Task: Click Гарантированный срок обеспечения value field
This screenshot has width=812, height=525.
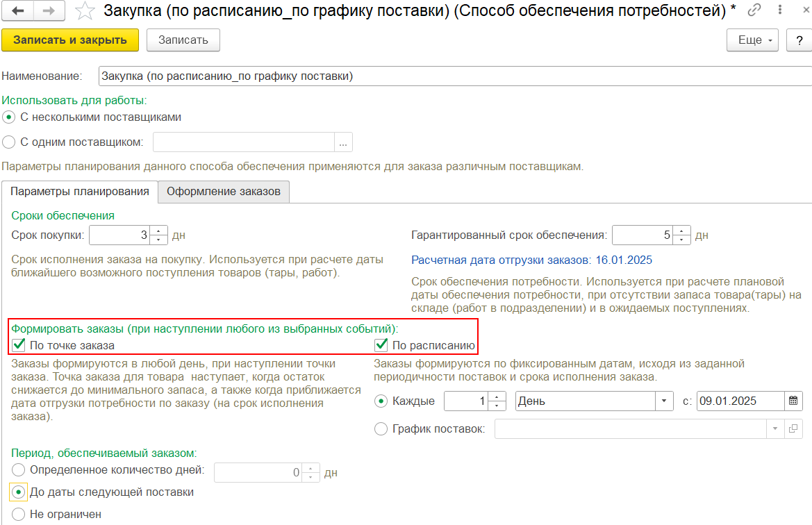Action: pyautogui.click(x=643, y=235)
